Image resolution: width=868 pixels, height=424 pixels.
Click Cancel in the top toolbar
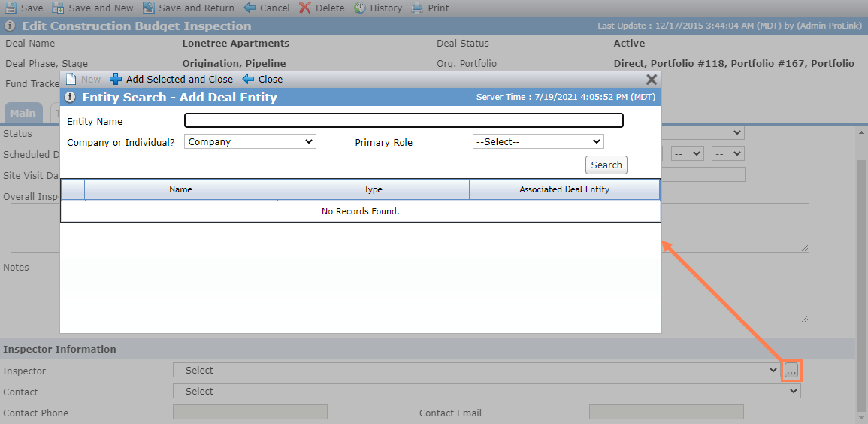267,8
